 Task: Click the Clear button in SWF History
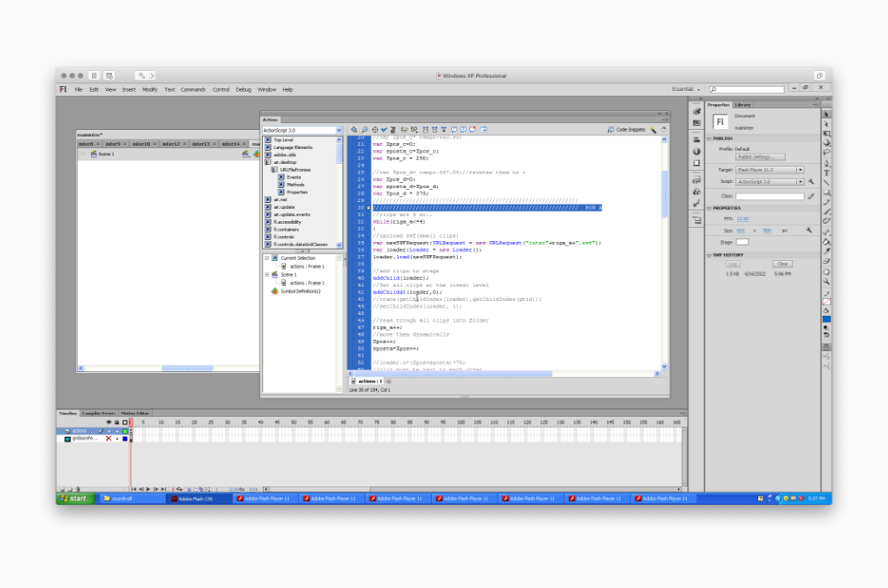coord(782,264)
